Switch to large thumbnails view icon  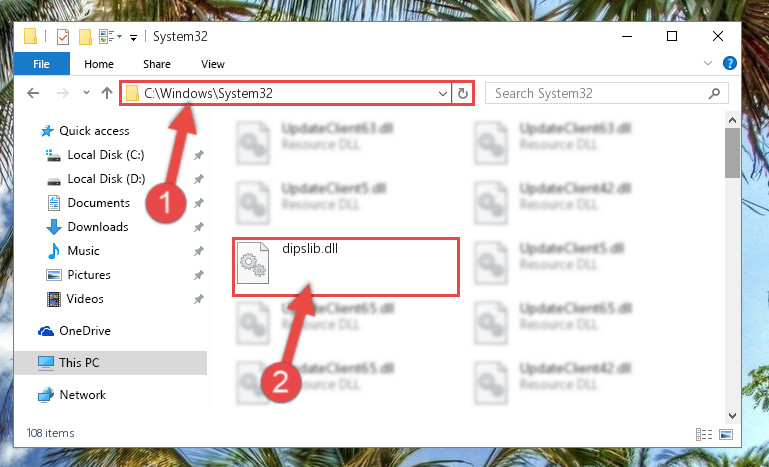pyautogui.click(x=726, y=434)
